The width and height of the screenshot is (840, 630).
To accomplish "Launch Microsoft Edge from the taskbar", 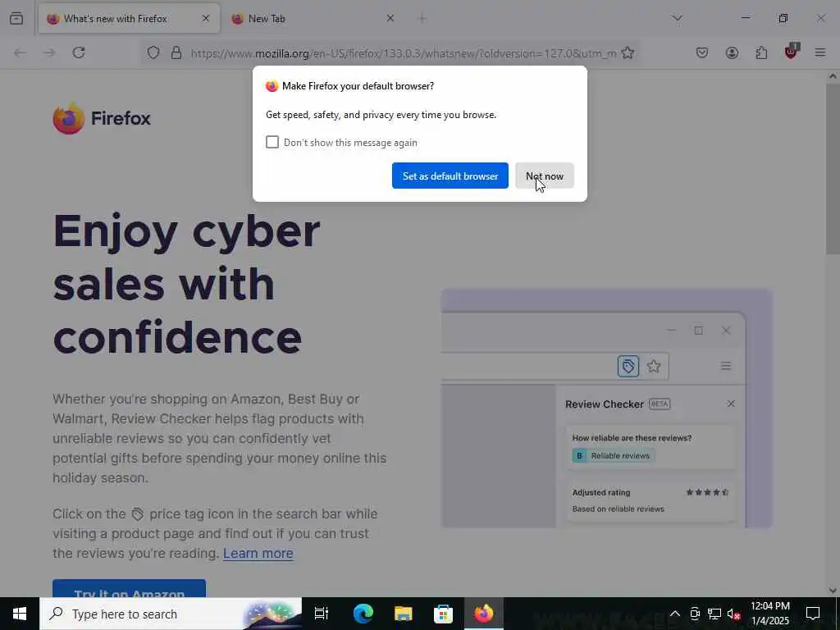I will (363, 614).
